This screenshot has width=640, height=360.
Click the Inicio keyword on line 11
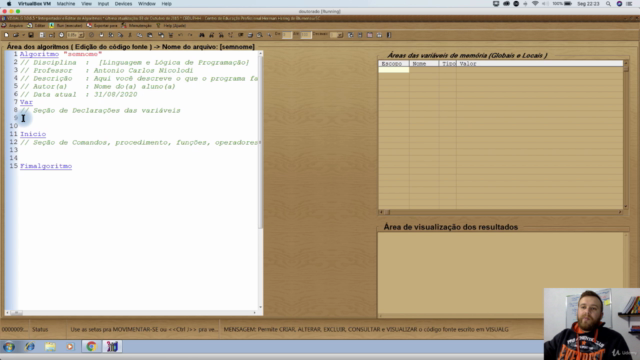[33, 134]
